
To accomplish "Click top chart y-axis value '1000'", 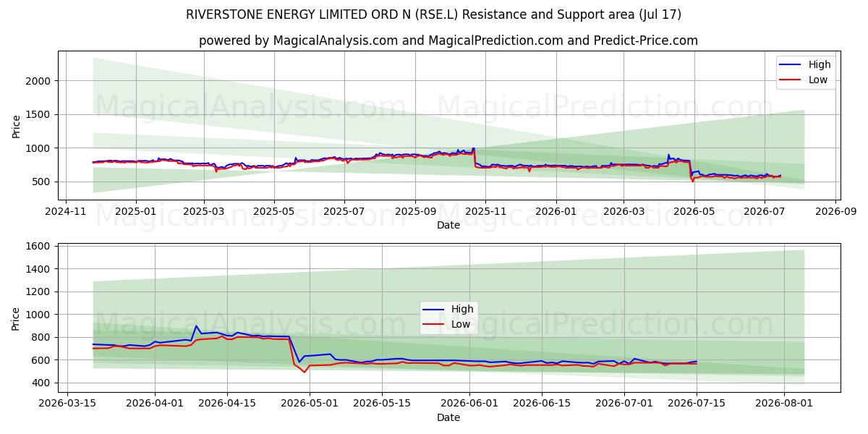I will click(x=39, y=148).
